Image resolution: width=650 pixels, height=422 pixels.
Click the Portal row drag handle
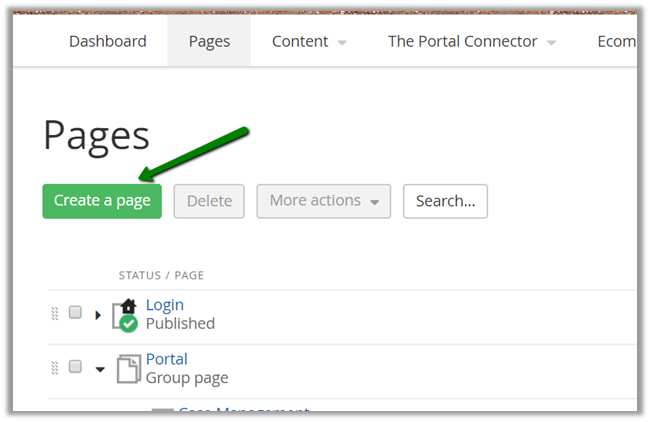click(x=55, y=368)
